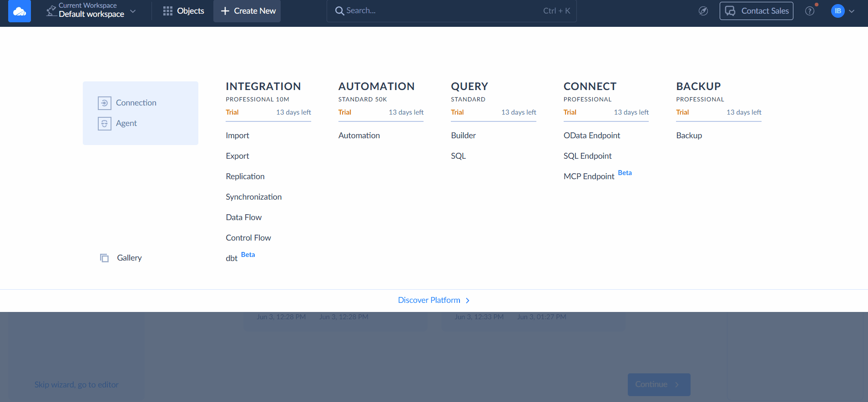Click the Agent icon
This screenshot has height=402, width=868.
tap(105, 124)
